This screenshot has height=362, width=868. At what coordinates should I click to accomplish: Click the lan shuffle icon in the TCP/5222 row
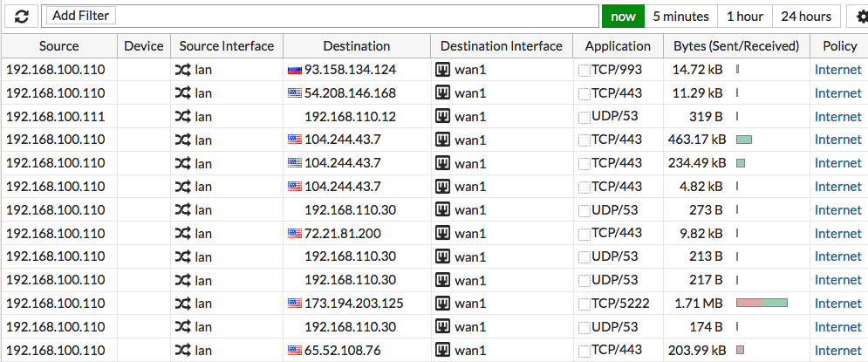[x=182, y=304]
